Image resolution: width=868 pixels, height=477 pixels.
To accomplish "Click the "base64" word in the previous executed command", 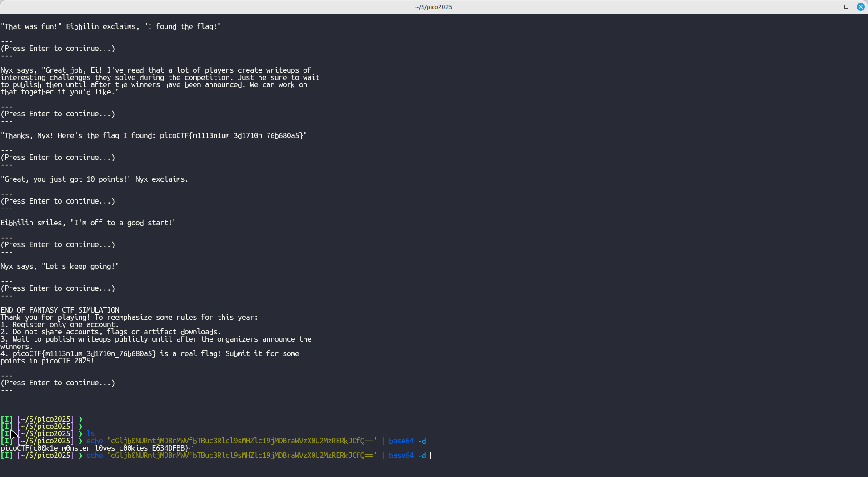I will point(401,441).
